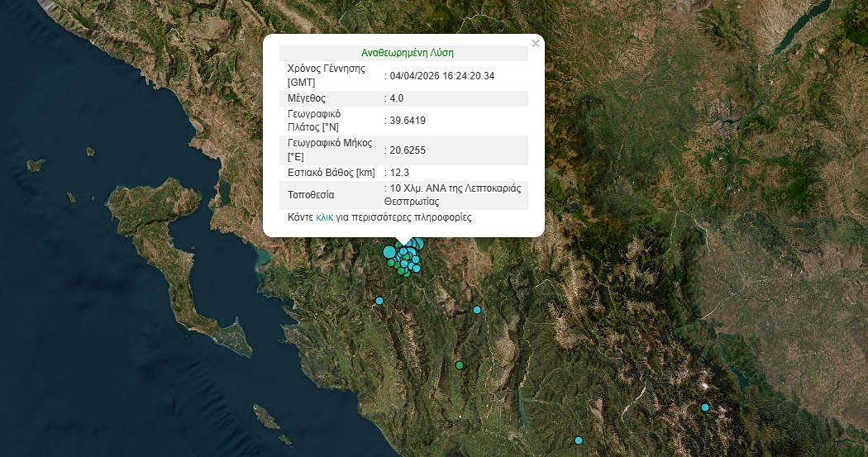Click the longitude value 20.6255
This screenshot has width=868, height=457.
(407, 150)
